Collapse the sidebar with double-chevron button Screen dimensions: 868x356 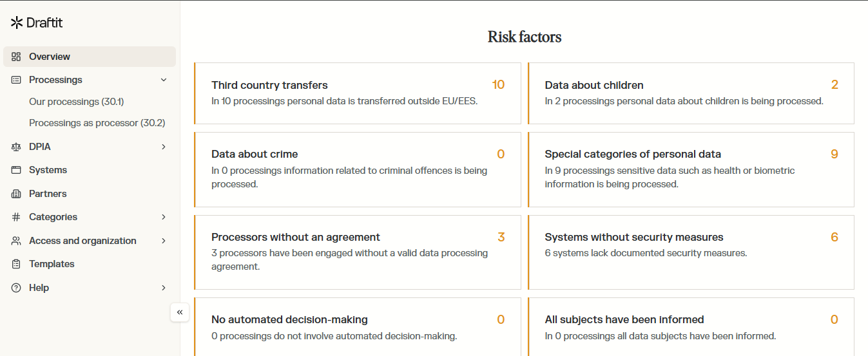180,312
